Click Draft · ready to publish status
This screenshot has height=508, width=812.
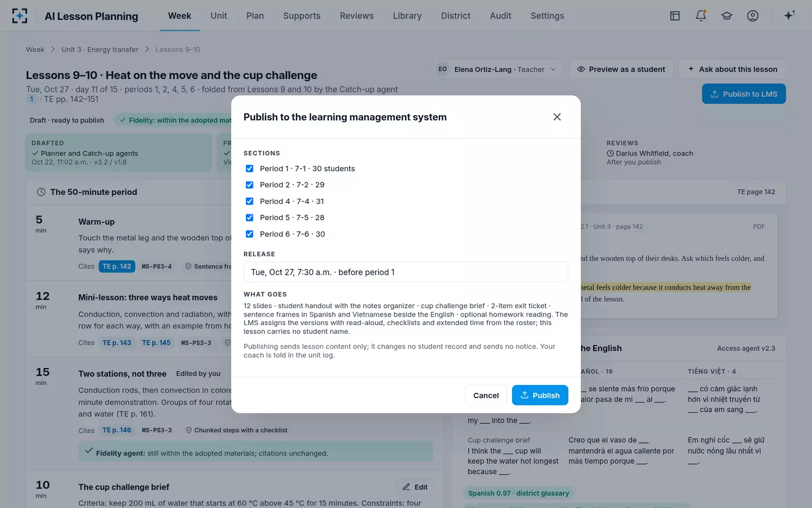[67, 120]
